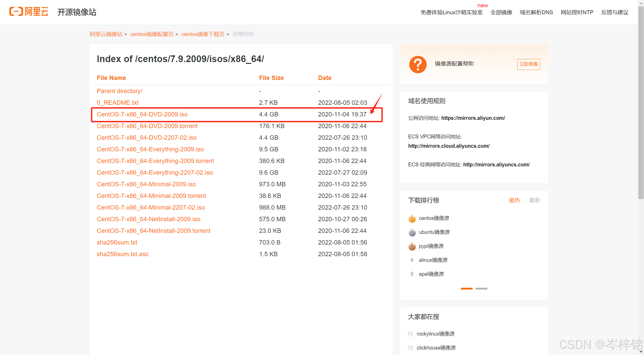
Task: Select the gray second-page carousel indicator
Action: 481,289
